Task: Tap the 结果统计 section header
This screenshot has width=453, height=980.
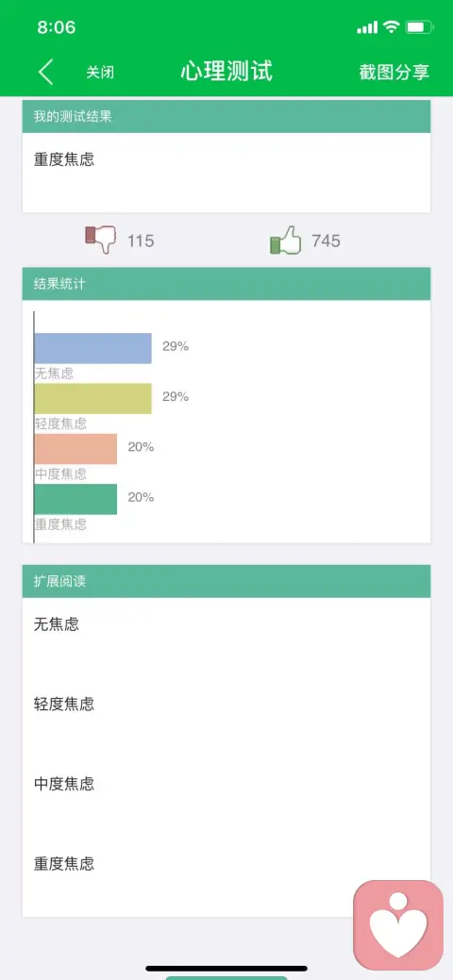Action: (x=226, y=284)
